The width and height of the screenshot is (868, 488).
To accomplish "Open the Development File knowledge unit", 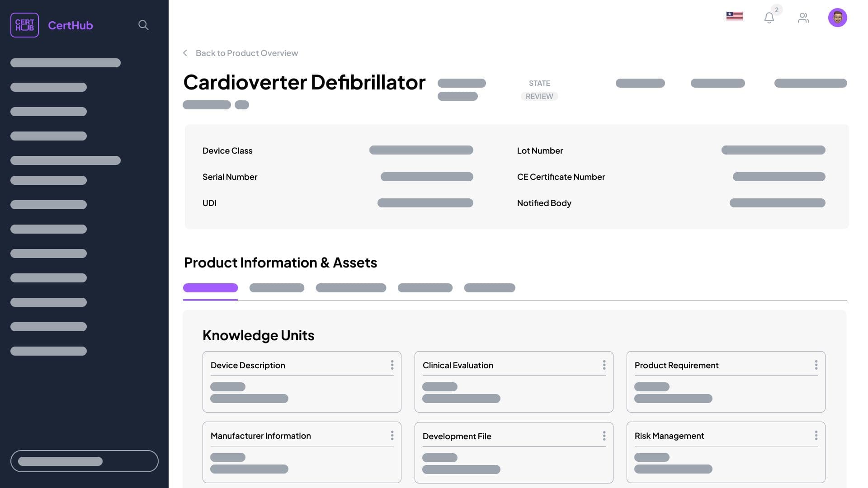I will pos(514,453).
